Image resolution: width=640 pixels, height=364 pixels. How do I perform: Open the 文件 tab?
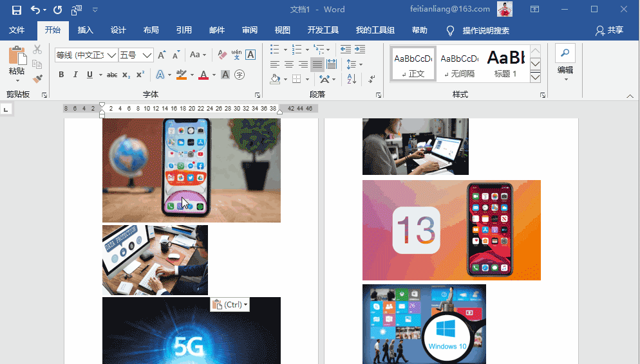coord(17,30)
